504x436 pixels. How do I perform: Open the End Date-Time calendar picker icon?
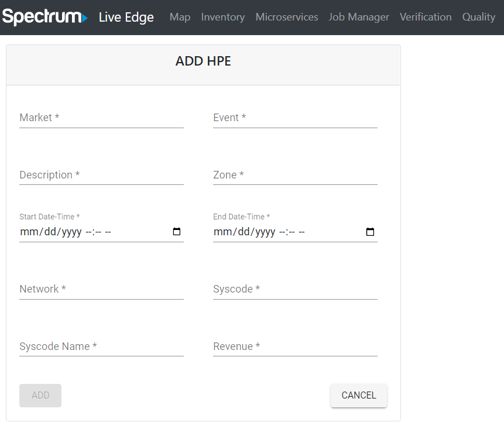click(370, 231)
